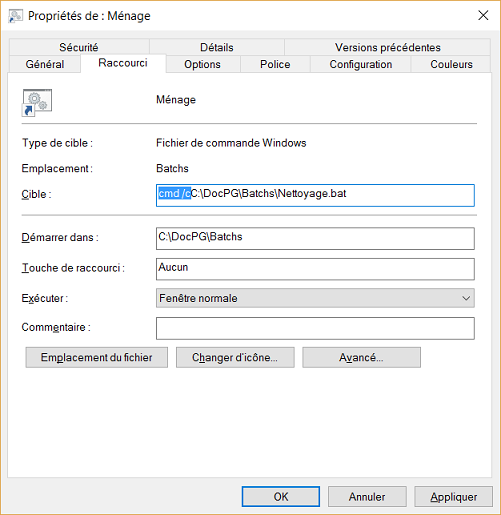Image resolution: width=501 pixels, height=515 pixels.
Task: Click the Avancé button
Action: 361,357
